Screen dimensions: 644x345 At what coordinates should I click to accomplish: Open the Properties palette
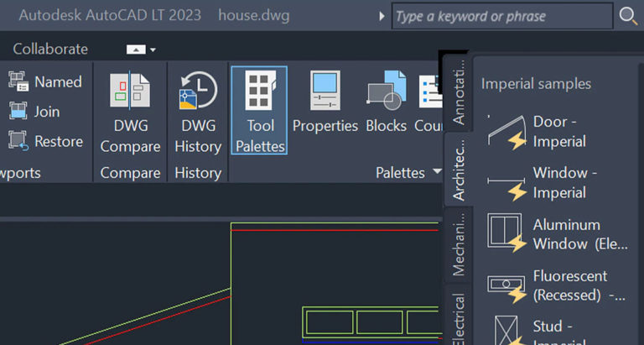pos(325,102)
